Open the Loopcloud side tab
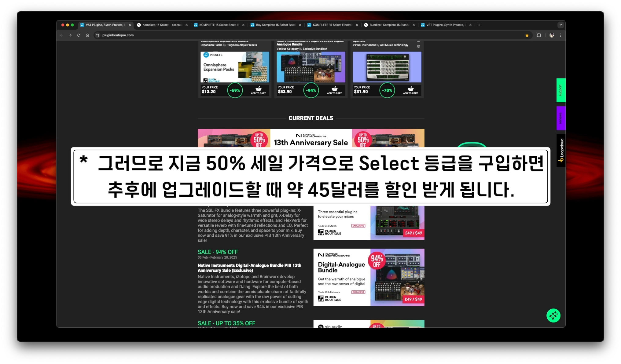The image size is (621, 364). pyautogui.click(x=561, y=150)
